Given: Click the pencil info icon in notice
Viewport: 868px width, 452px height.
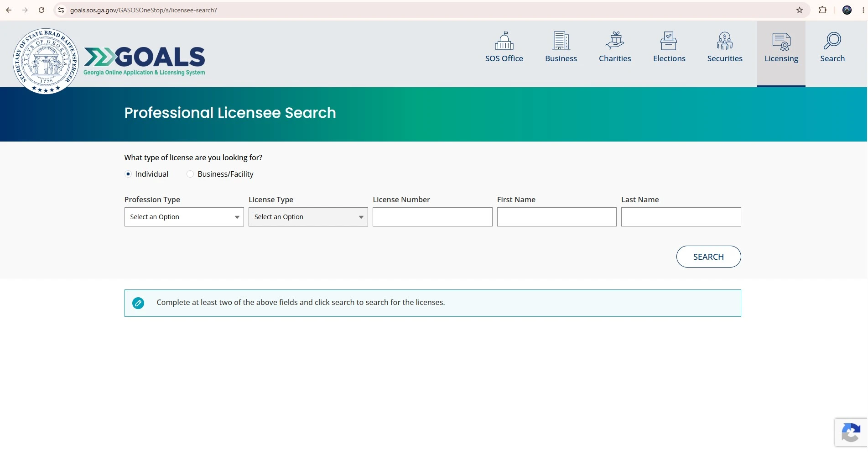Looking at the screenshot, I should pos(138,303).
